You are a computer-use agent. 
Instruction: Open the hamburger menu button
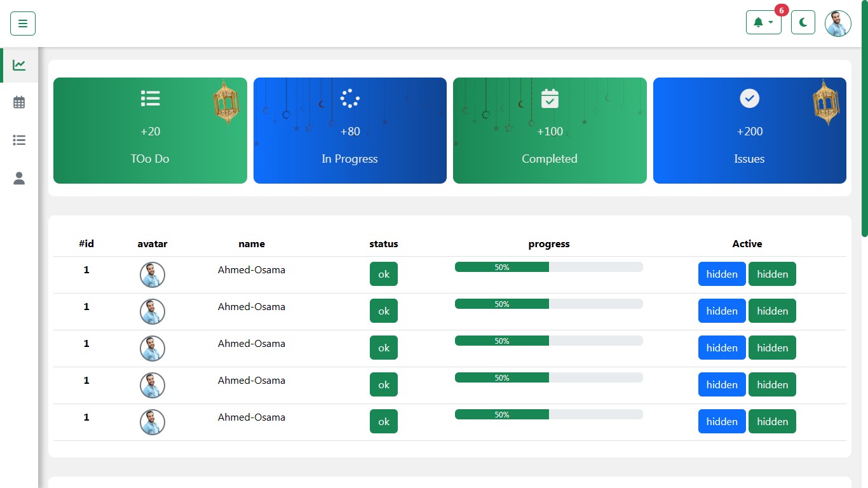pyautogui.click(x=23, y=24)
